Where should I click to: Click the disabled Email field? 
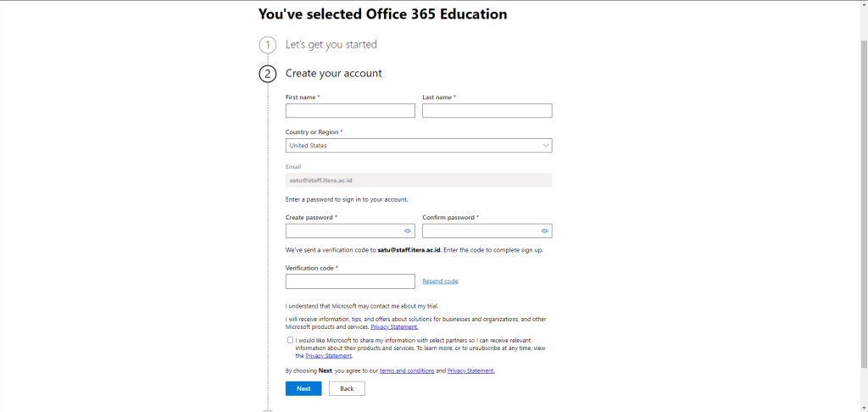pyautogui.click(x=419, y=180)
